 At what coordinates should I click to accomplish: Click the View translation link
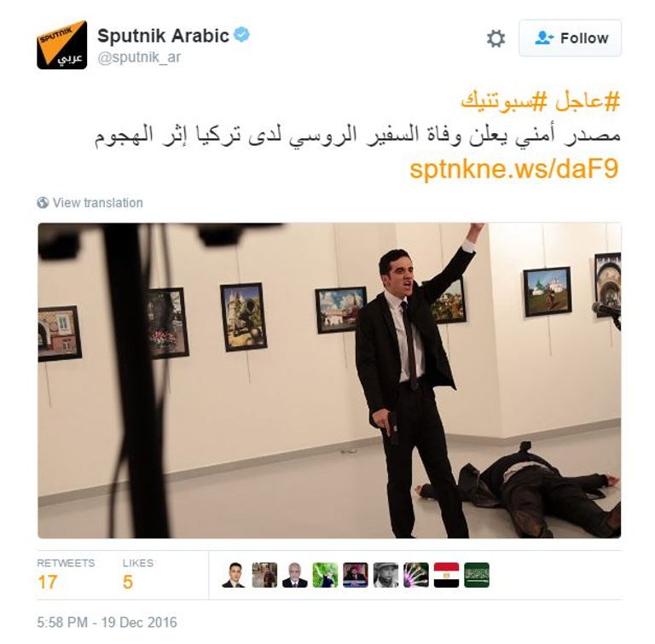[98, 203]
